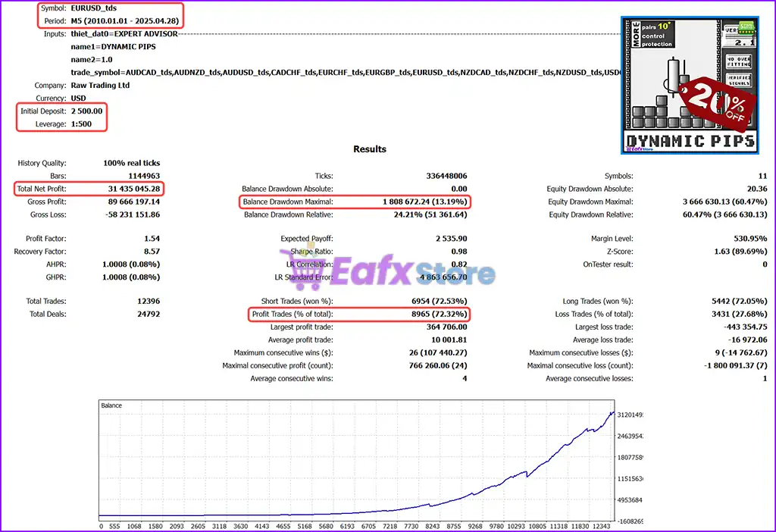The width and height of the screenshot is (776, 532).
Task: Click Average consecutive wins value "4"
Action: 465,378
